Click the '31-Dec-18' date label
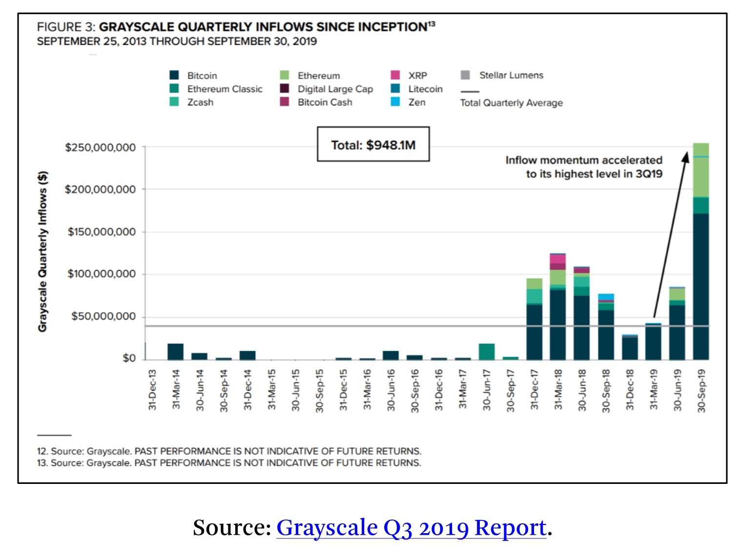 [x=630, y=390]
